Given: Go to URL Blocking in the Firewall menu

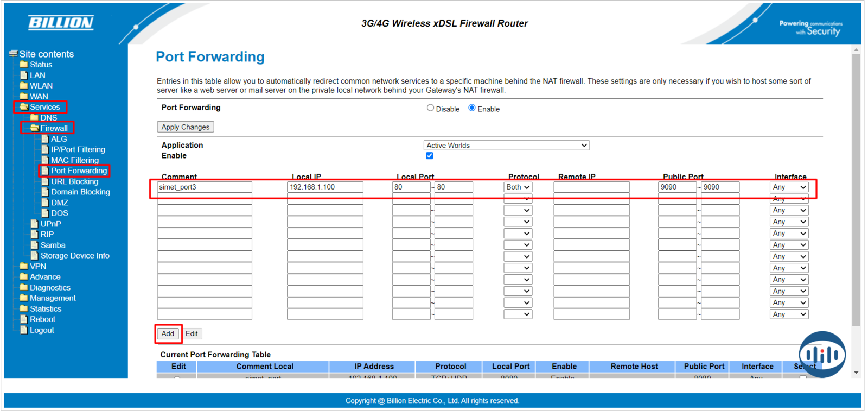Looking at the screenshot, I should pos(74,181).
